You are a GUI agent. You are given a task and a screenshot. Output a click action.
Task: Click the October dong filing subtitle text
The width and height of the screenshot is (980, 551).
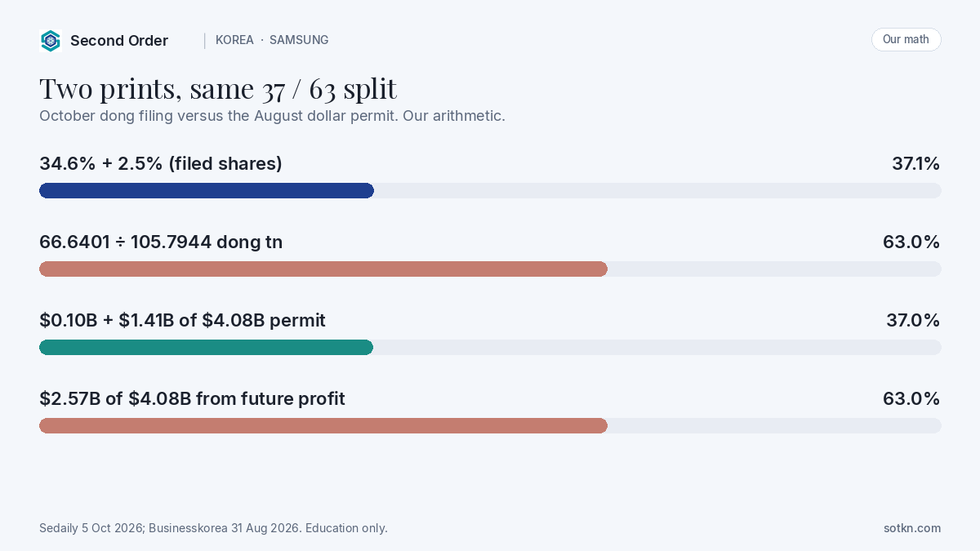[x=272, y=116]
